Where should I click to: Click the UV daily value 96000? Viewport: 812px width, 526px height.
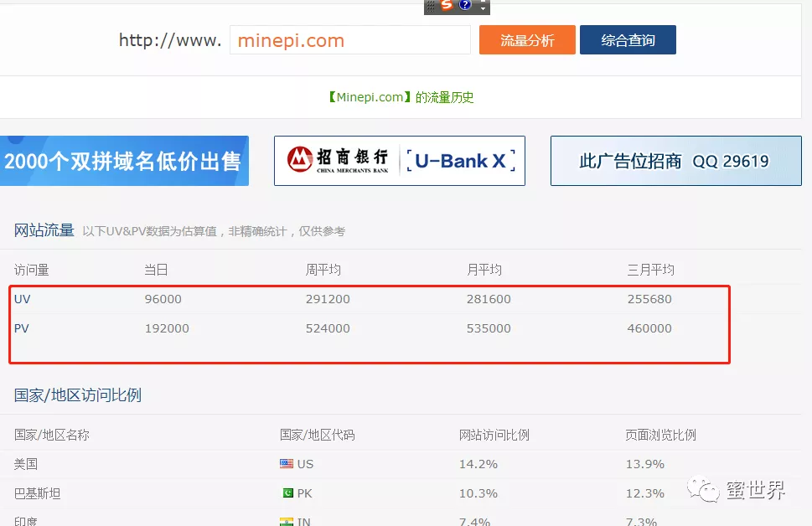coord(163,299)
